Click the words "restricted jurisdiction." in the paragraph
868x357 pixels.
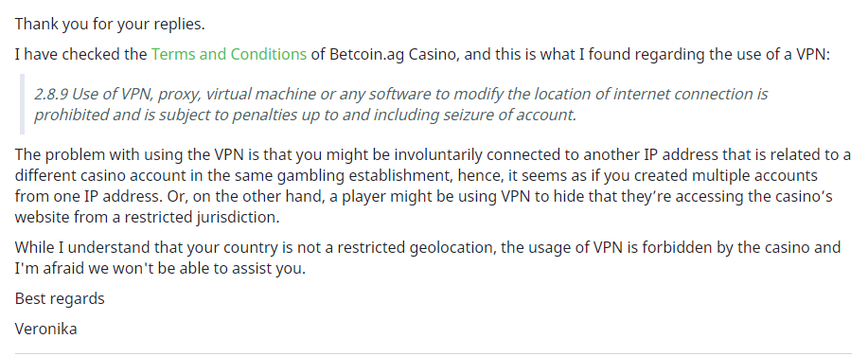click(202, 217)
